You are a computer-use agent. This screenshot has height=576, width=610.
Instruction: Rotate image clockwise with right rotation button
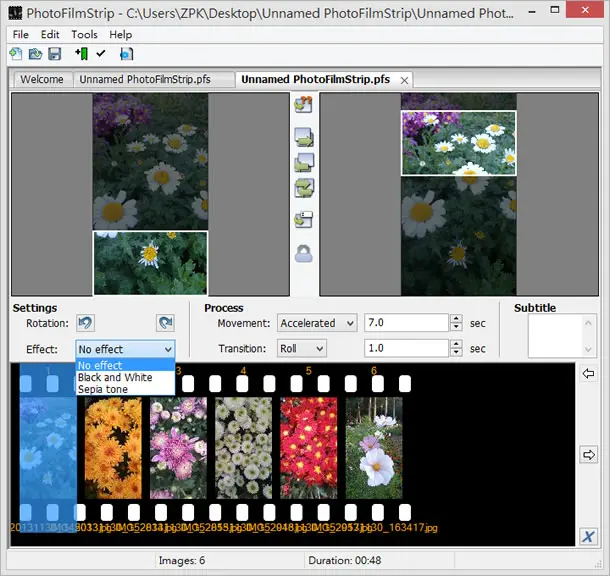(x=165, y=323)
